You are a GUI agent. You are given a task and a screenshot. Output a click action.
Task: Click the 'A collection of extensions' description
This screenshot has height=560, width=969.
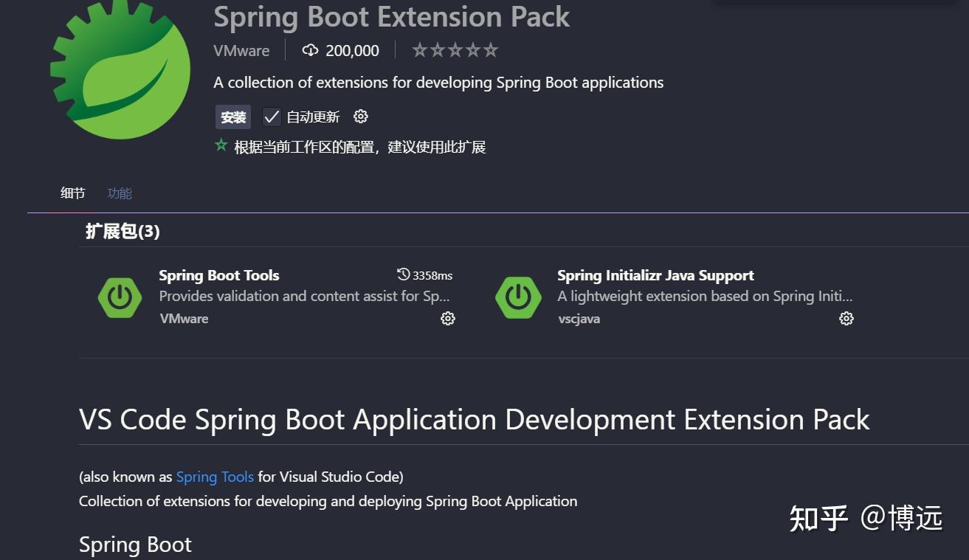438,83
